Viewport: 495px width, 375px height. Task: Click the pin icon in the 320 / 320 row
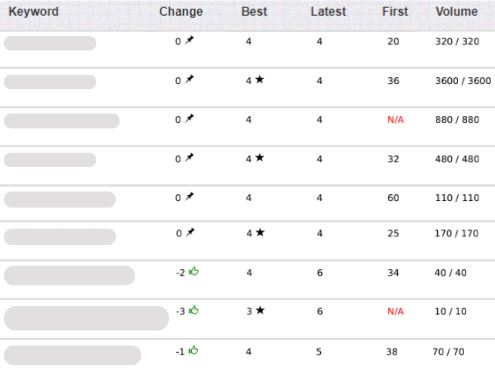(x=189, y=40)
